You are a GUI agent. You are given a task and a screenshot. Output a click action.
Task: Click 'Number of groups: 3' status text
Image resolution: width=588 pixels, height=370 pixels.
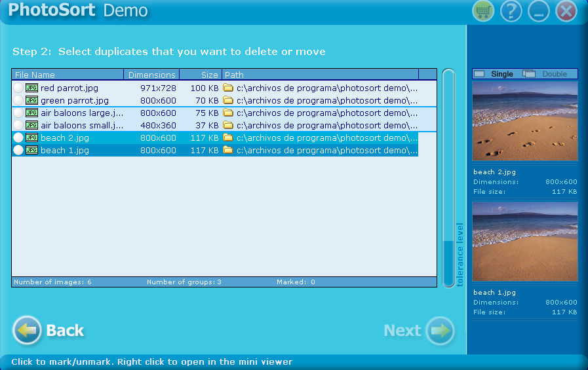point(184,282)
